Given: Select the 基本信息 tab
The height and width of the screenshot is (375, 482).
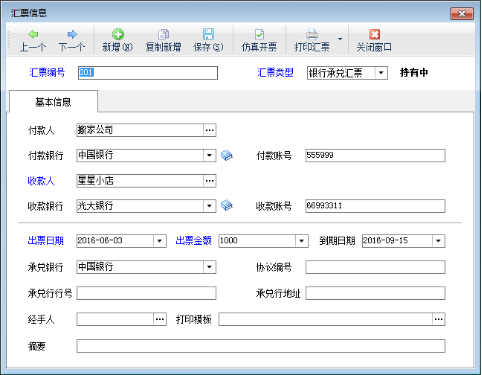Looking at the screenshot, I should 53,102.
